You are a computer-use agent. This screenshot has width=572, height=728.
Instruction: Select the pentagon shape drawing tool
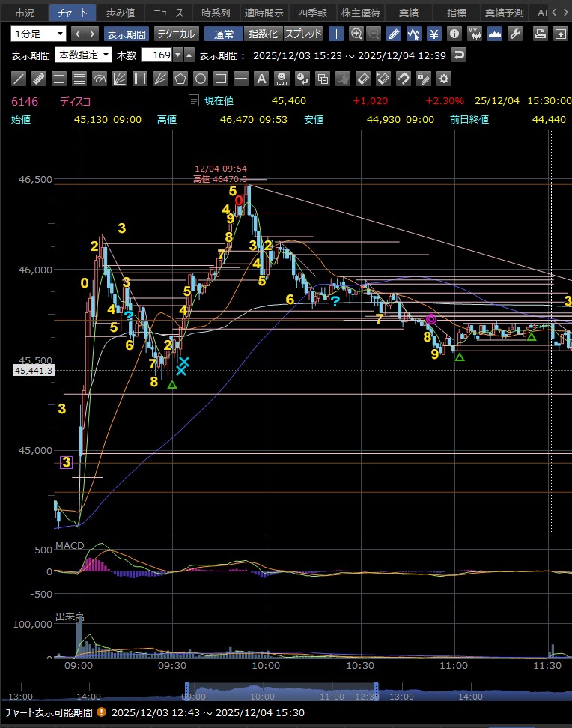(180, 78)
